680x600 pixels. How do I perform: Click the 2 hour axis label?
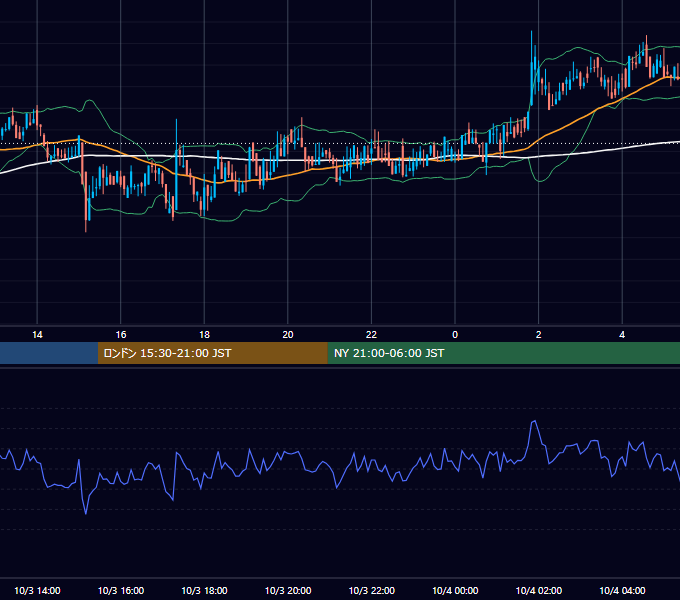(539, 335)
